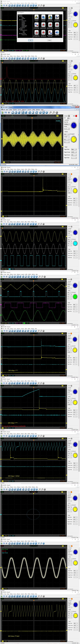This screenshot has width=80, height=644.
Task: Pick Primary Ignition (Current) icon in dialog
Action: pos(43,17)
